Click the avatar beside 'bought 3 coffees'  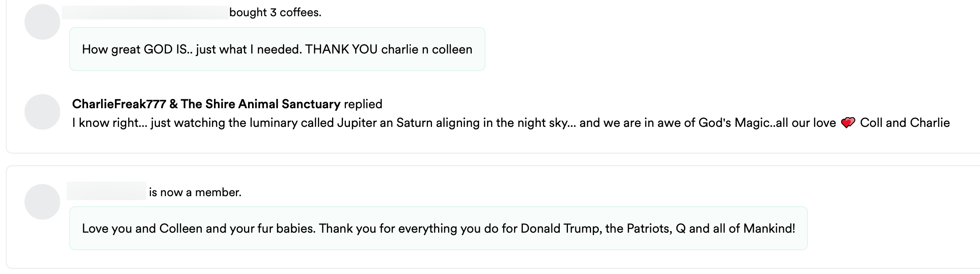[42, 22]
